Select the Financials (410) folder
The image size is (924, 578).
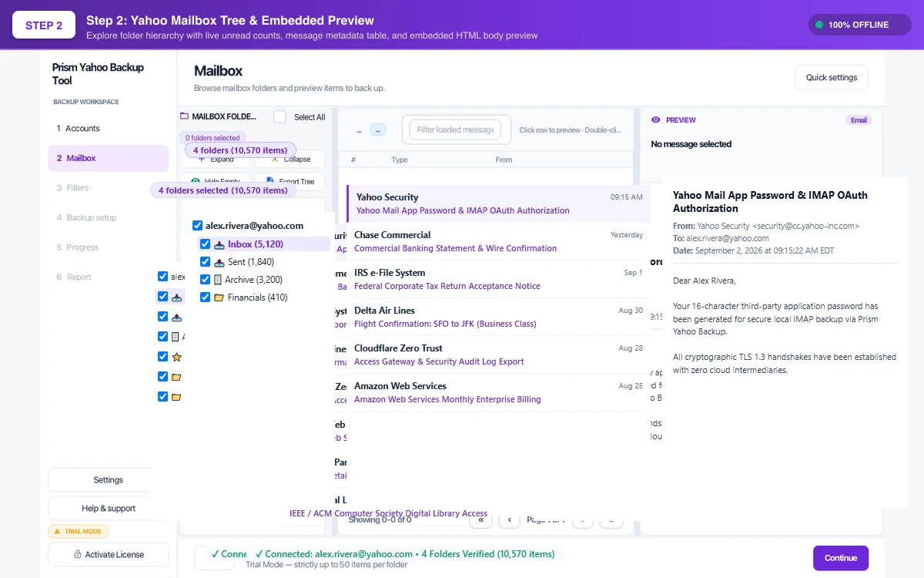coord(258,297)
